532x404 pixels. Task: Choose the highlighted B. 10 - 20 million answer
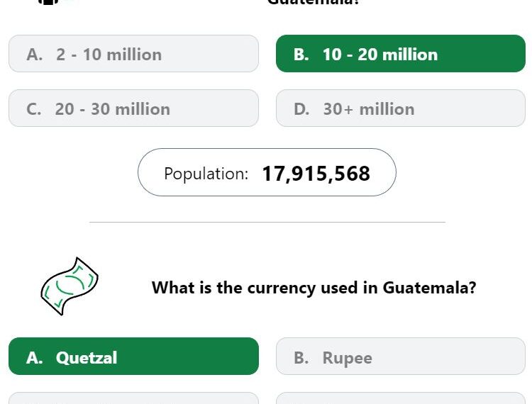[x=401, y=54]
